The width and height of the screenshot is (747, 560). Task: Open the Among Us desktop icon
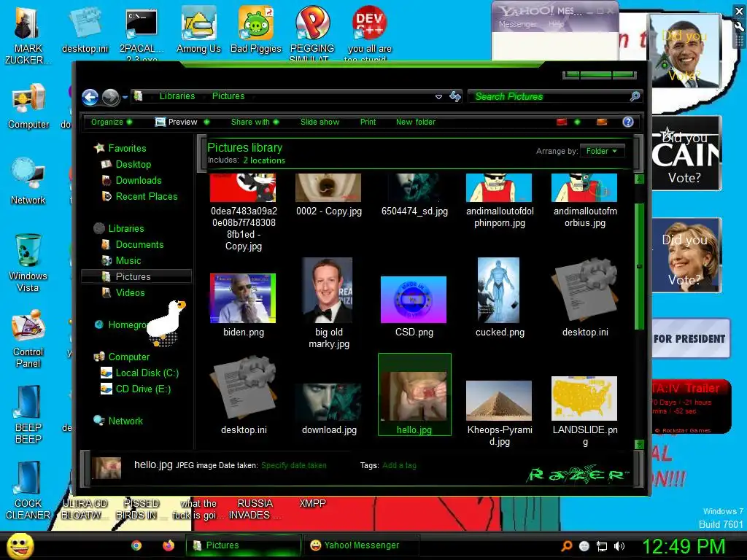point(198,29)
